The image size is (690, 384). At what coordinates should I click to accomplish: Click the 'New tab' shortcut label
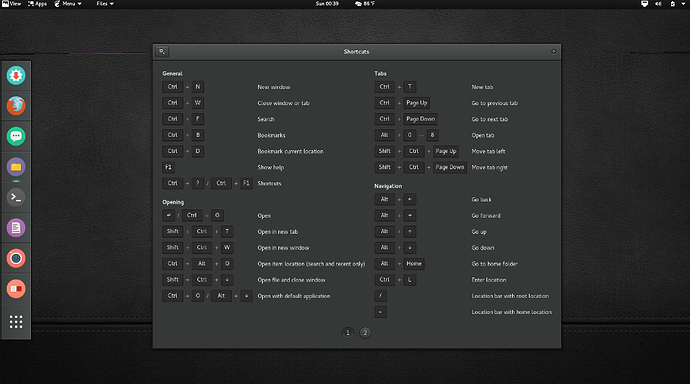(482, 87)
